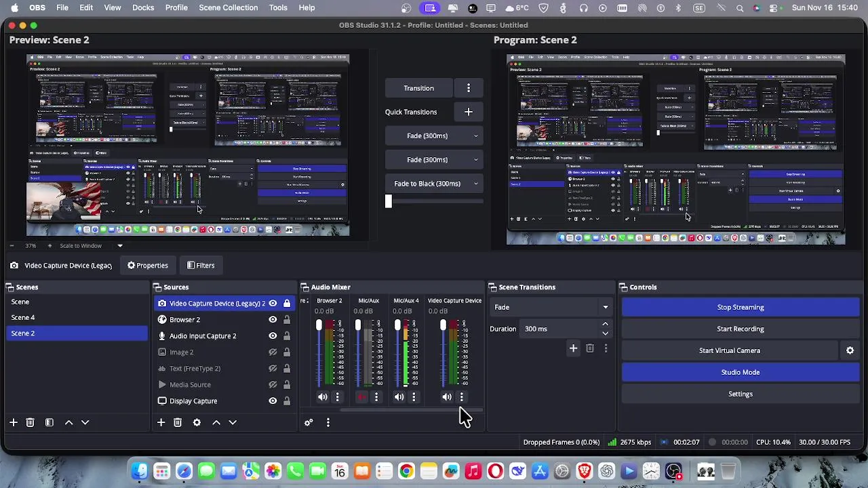Image resolution: width=868 pixels, height=488 pixels.
Task: Open transition properties three-dot menu
Action: pos(606,348)
